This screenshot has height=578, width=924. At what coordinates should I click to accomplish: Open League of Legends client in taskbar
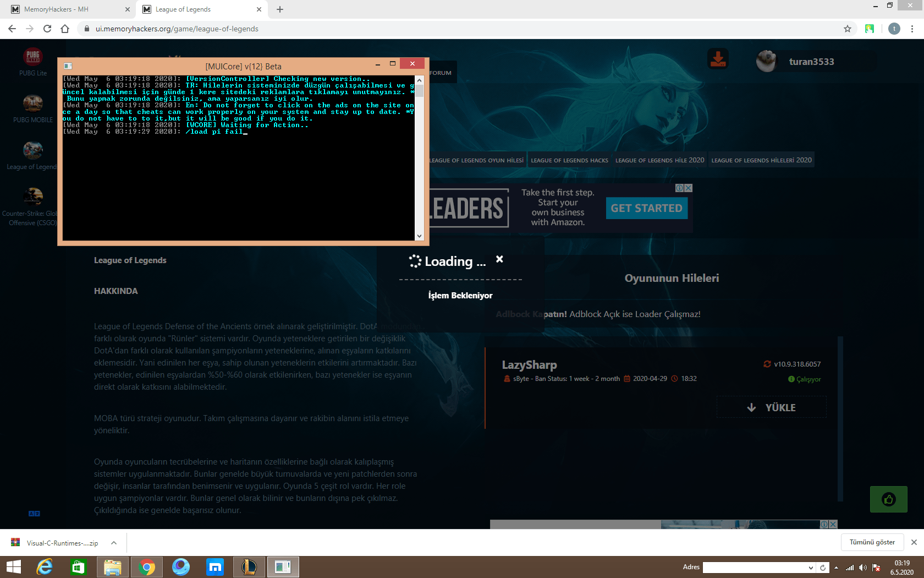[249, 567]
